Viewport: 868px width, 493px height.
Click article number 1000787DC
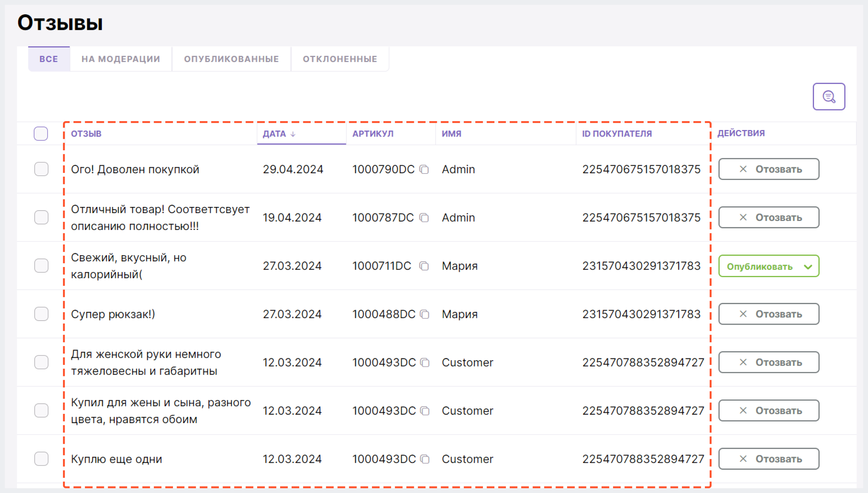tap(383, 217)
